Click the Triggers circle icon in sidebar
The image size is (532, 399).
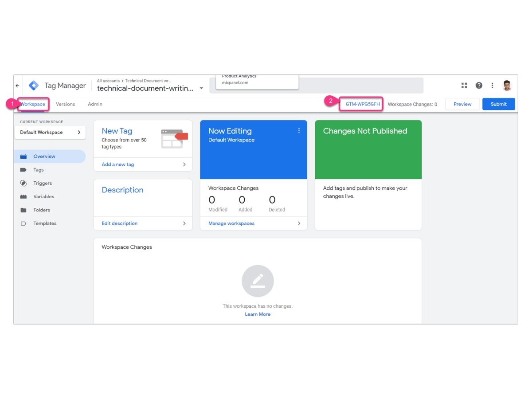(23, 183)
